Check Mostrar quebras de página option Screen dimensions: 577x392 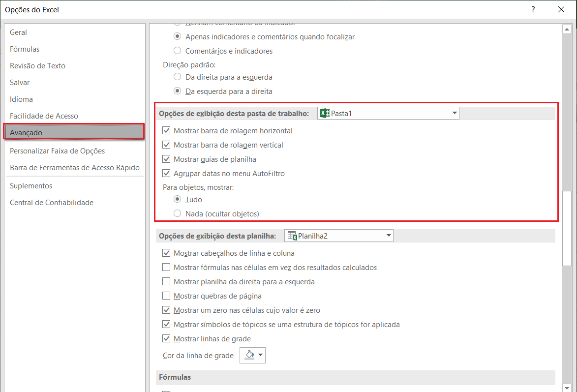[166, 296]
